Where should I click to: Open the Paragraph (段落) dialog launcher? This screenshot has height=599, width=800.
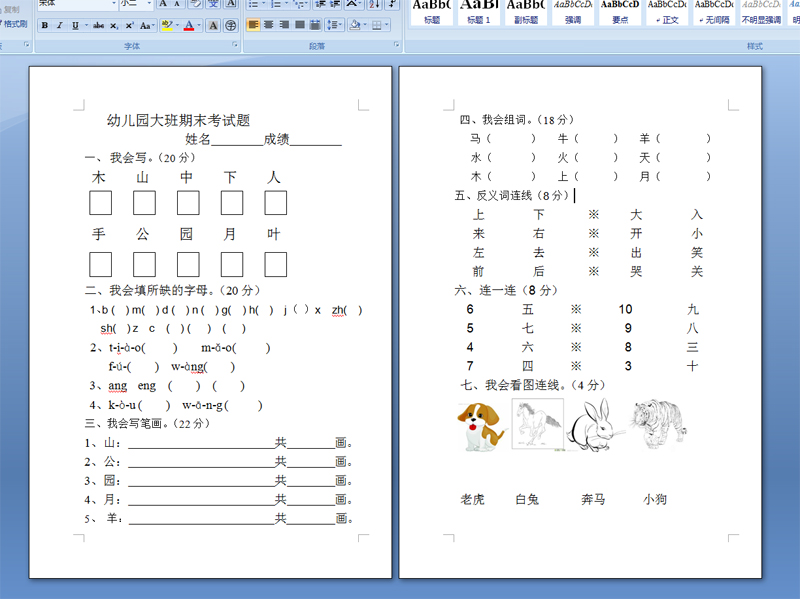click(x=396, y=45)
